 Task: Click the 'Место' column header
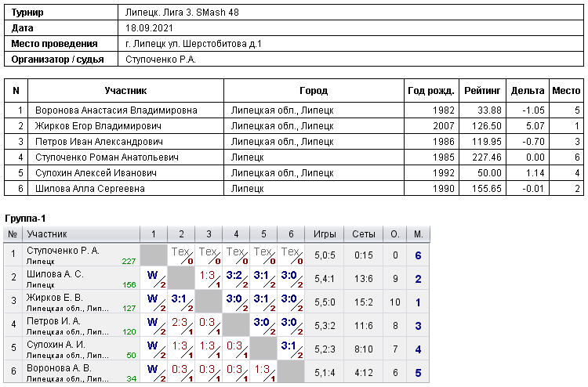pyautogui.click(x=566, y=91)
